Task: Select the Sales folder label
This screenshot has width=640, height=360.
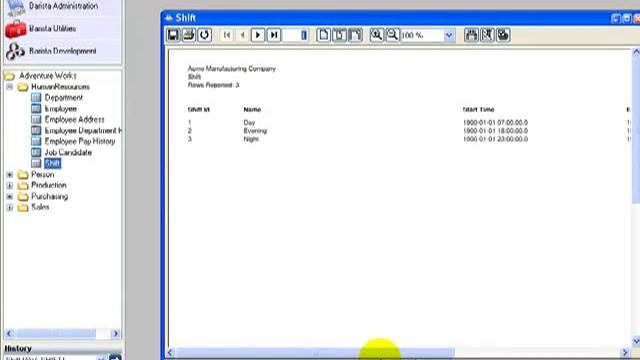Action: [40, 207]
